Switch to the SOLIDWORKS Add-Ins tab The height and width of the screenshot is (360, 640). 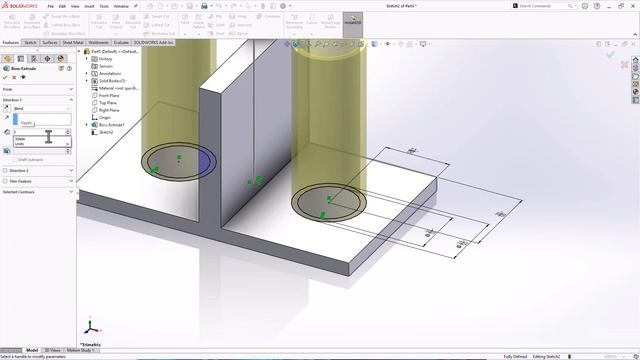tap(153, 42)
